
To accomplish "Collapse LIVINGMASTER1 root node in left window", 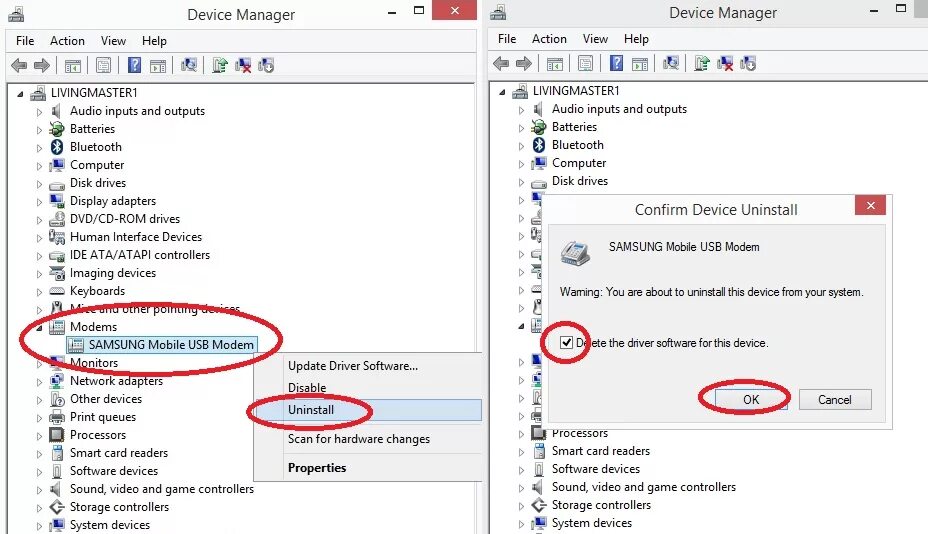I will pyautogui.click(x=20, y=94).
